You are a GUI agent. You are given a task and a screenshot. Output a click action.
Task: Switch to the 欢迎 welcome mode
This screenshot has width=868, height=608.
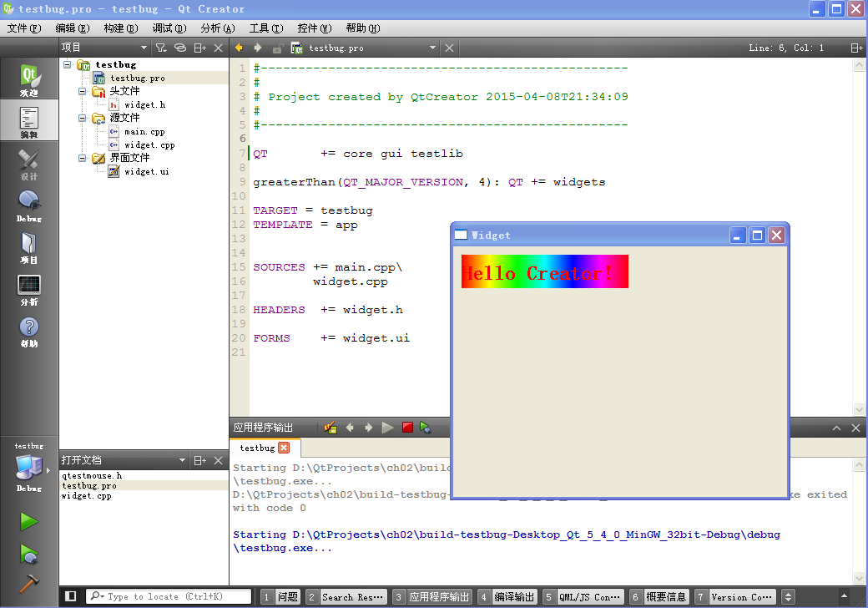(x=28, y=79)
